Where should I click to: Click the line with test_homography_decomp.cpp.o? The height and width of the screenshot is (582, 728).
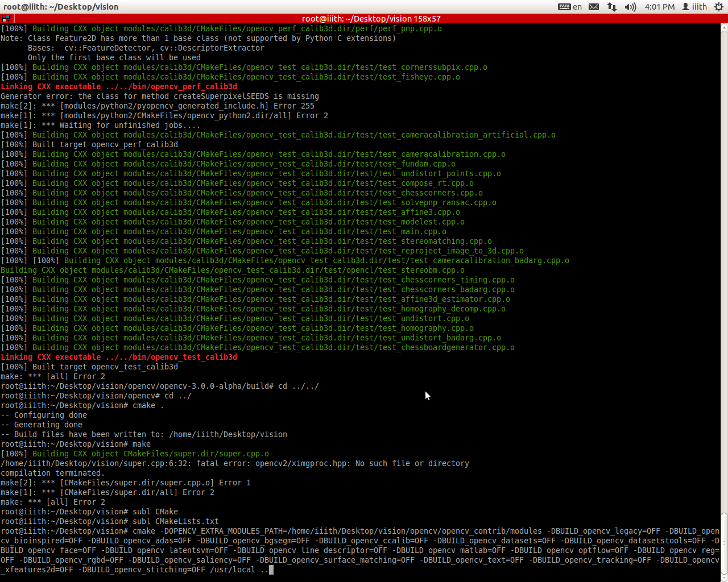pos(253,309)
